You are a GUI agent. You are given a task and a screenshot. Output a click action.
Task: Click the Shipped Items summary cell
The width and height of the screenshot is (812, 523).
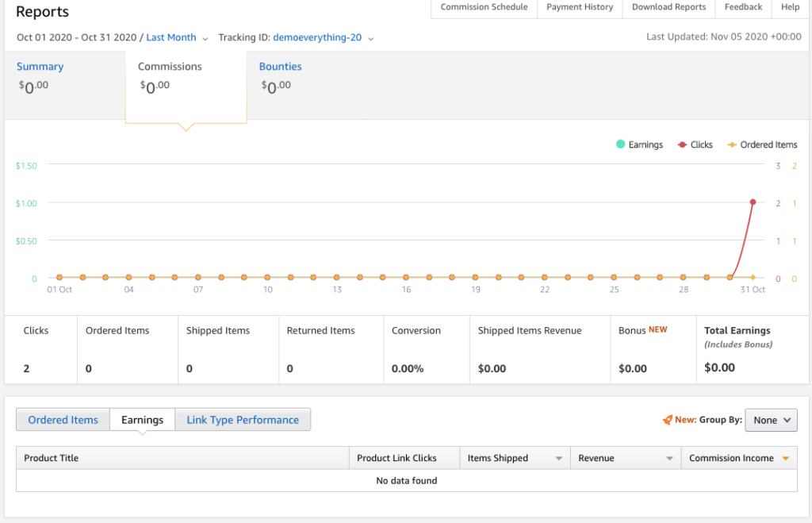click(228, 350)
